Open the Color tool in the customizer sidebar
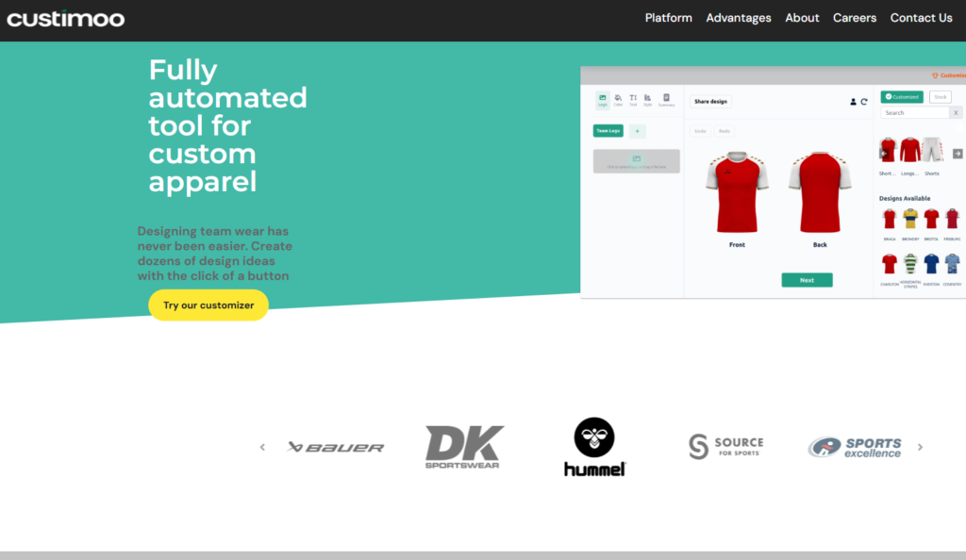 pyautogui.click(x=618, y=100)
